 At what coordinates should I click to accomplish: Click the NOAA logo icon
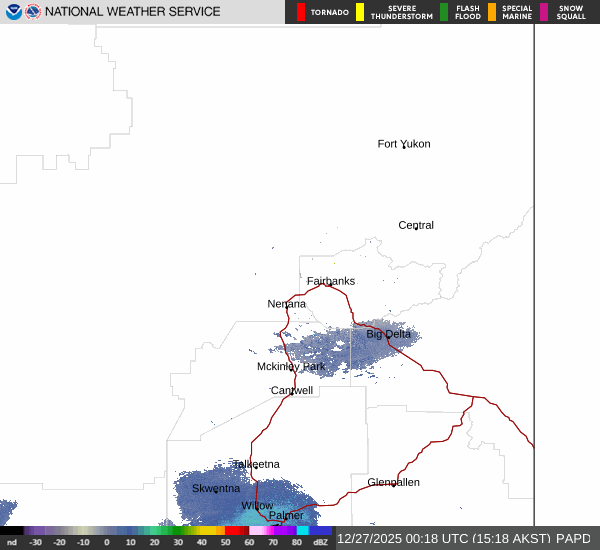(13, 12)
